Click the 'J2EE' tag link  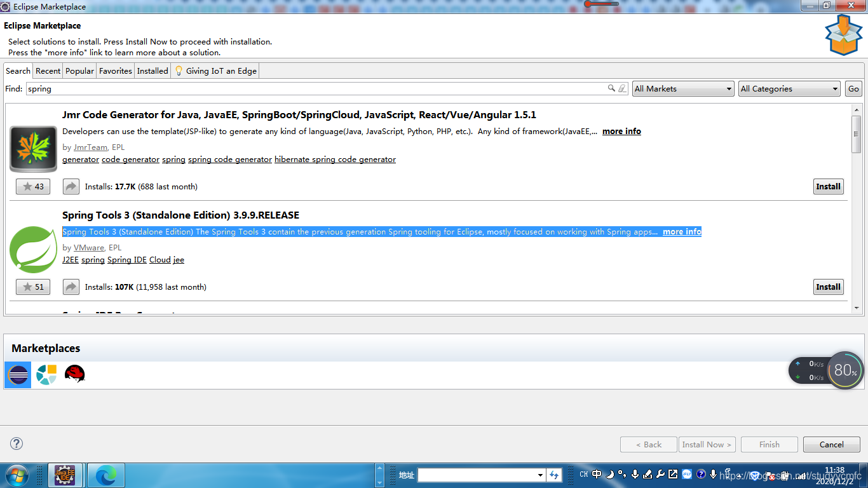tap(71, 260)
